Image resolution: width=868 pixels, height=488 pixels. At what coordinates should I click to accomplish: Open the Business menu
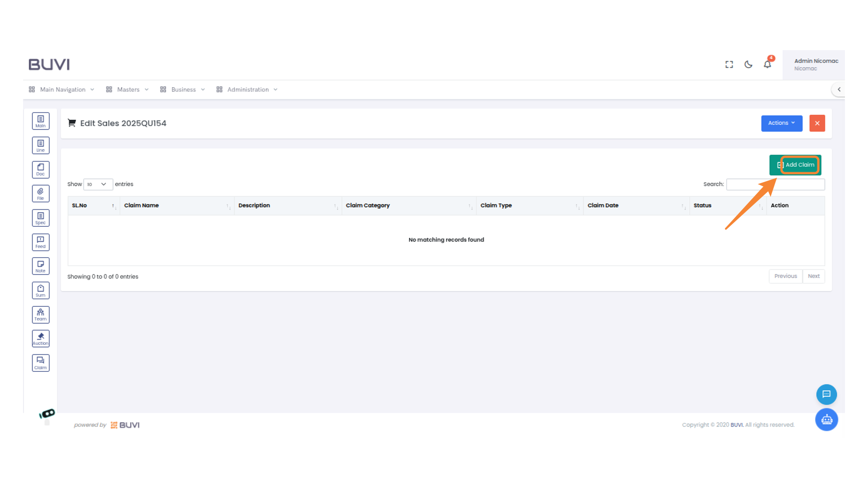point(183,89)
